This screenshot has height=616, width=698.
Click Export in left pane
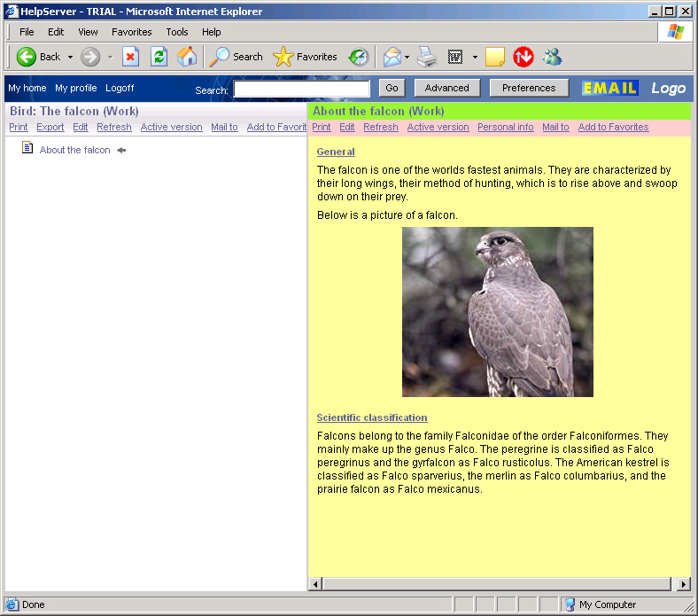(50, 127)
